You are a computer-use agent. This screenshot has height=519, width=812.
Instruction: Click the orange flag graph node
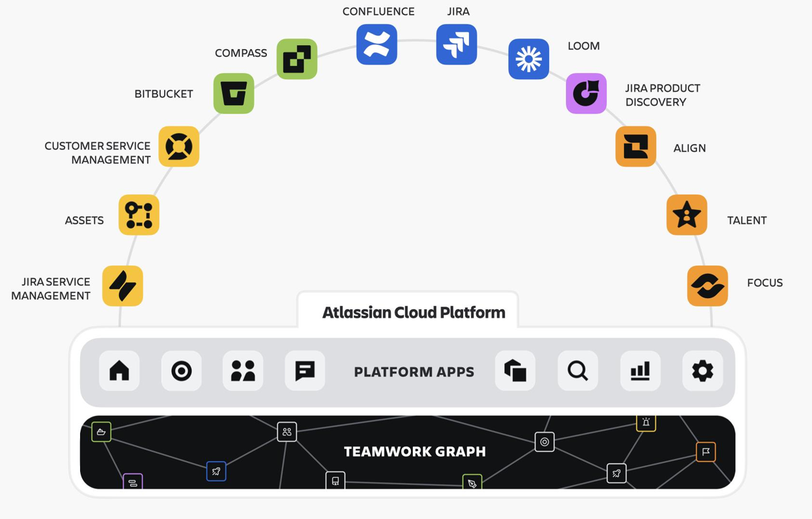[x=706, y=452]
